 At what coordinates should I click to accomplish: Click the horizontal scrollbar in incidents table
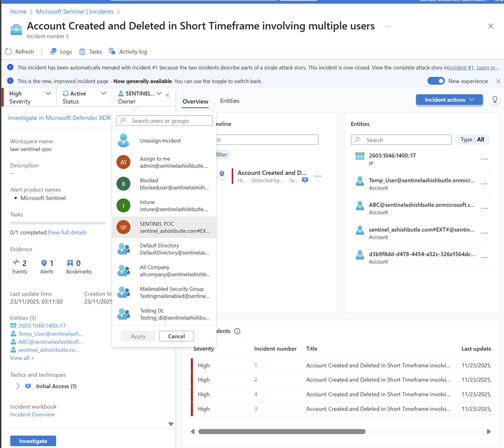pos(281,431)
